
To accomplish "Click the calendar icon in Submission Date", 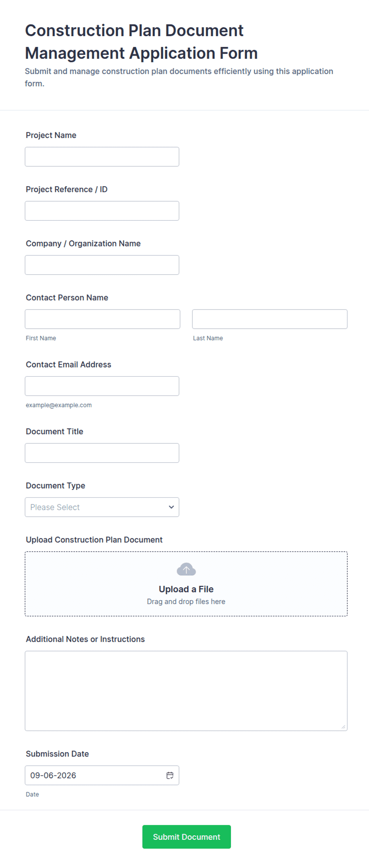I will (170, 775).
